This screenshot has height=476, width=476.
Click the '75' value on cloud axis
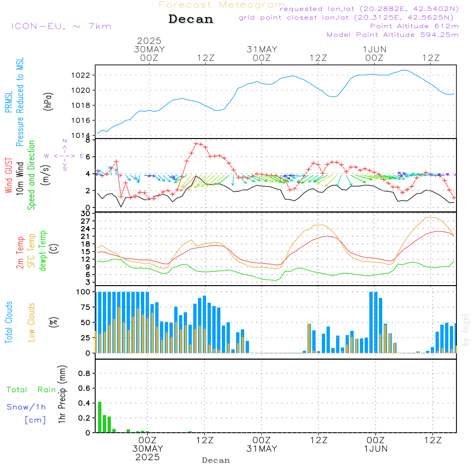[86, 307]
